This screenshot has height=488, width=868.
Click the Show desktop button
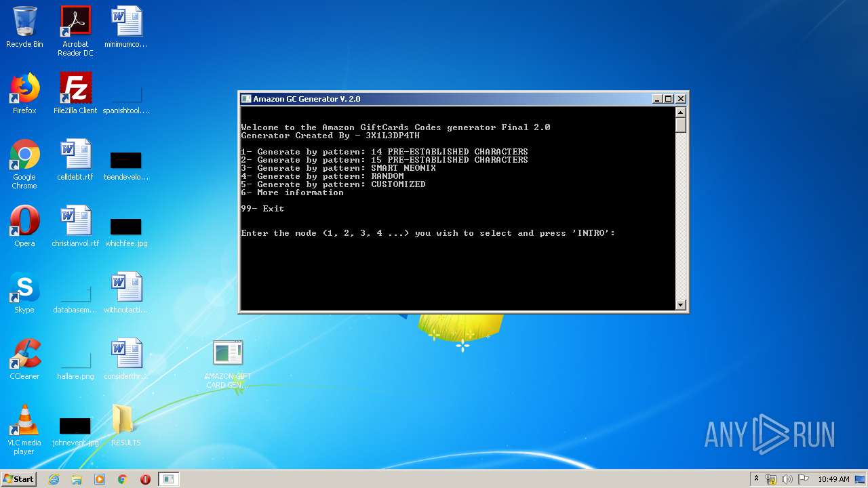coord(861,479)
